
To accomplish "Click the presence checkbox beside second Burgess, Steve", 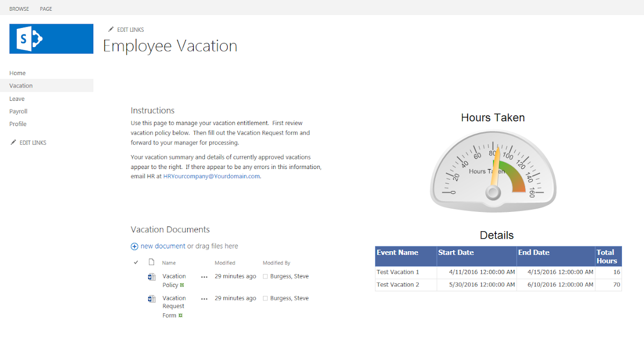I will pyautogui.click(x=264, y=298).
